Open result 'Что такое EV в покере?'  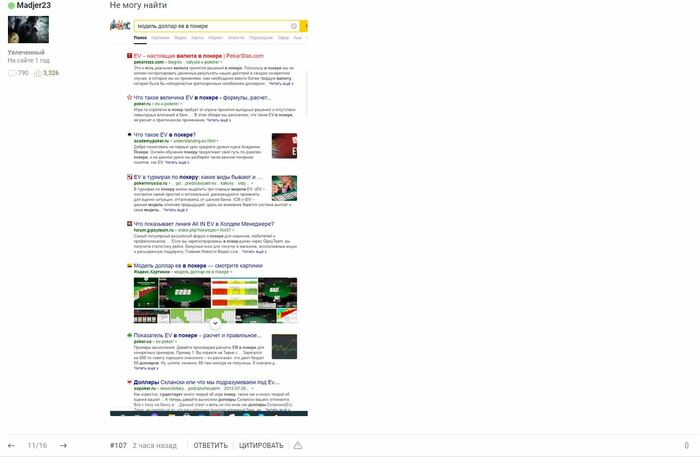pyautogui.click(x=165, y=134)
